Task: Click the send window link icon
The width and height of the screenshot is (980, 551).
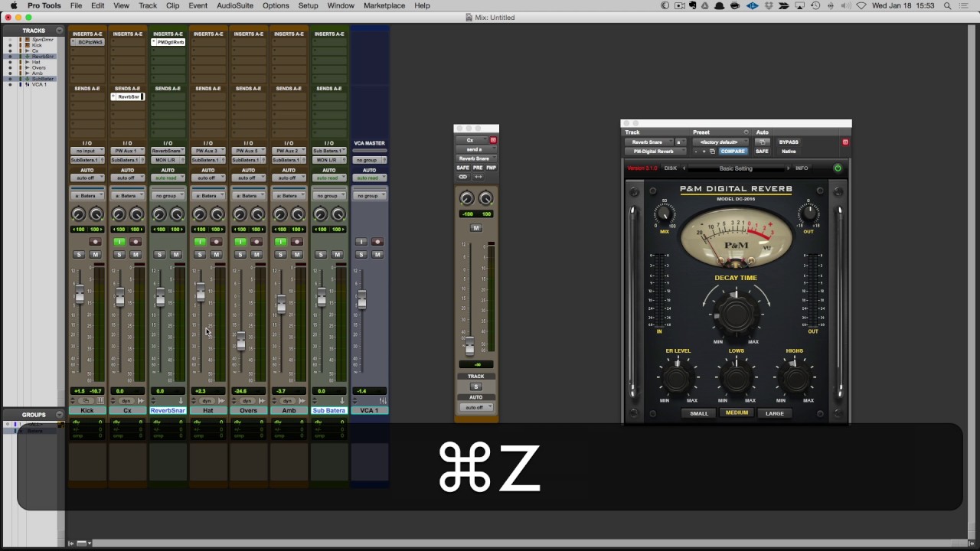Action: point(462,177)
